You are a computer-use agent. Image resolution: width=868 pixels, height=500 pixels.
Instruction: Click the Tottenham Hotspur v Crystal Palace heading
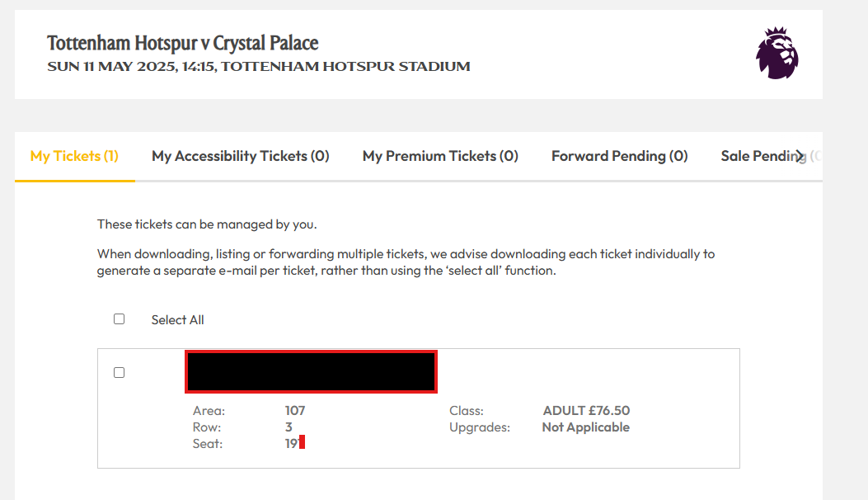coord(183,43)
